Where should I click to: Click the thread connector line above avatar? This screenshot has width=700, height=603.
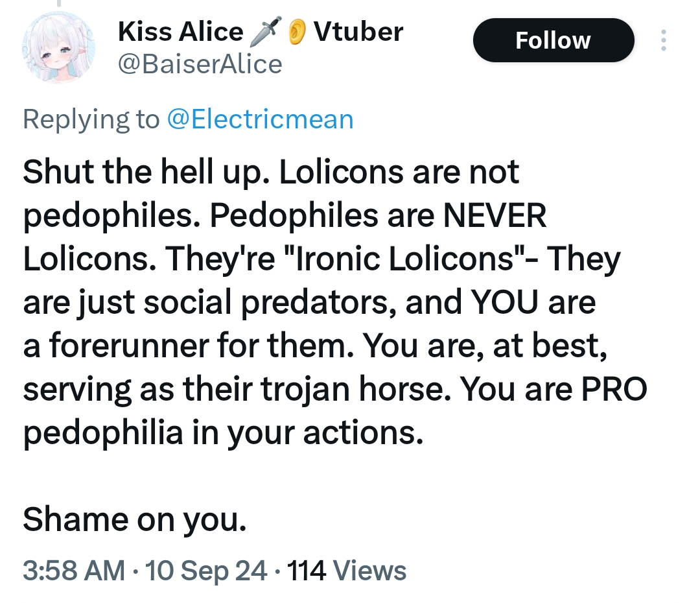point(58,4)
